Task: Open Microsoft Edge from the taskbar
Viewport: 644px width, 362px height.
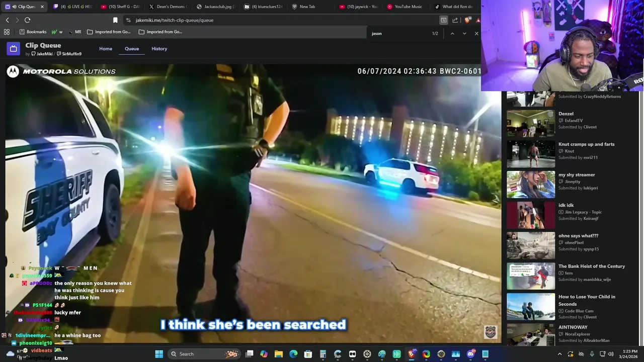Action: 293,354
